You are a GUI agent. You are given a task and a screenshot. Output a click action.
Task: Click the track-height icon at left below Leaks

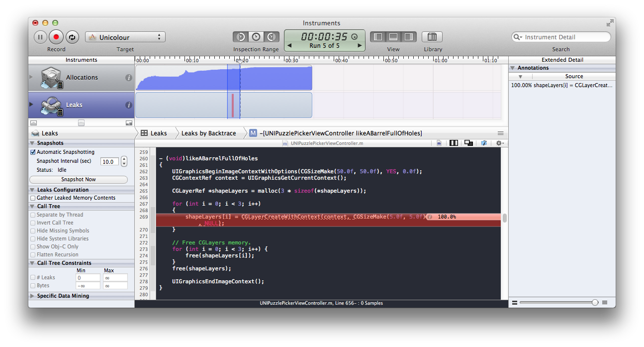click(x=33, y=123)
